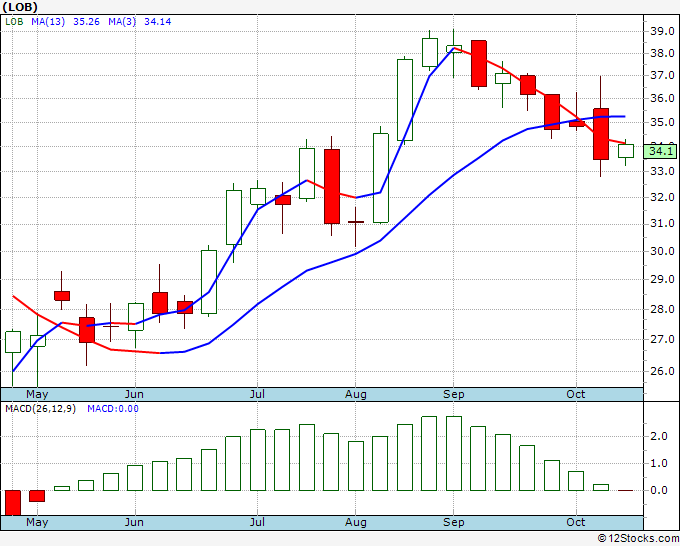Click the latest green candle in October
The height and width of the screenshot is (546, 680).
625,151
